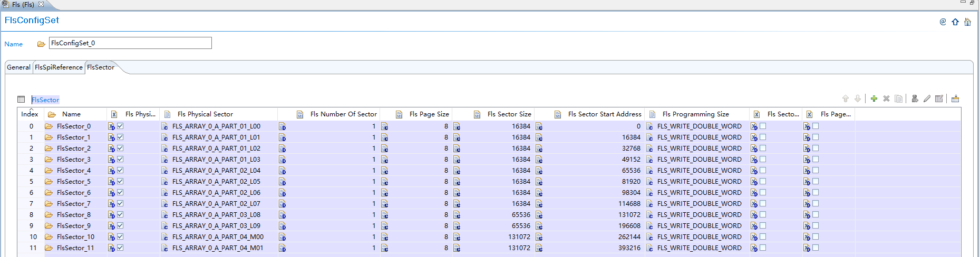Open FLS_WRITE_DOUBLE_WORD dropdown in FlsSector_3 row
Screen dimensions: 980x257
click(x=699, y=160)
